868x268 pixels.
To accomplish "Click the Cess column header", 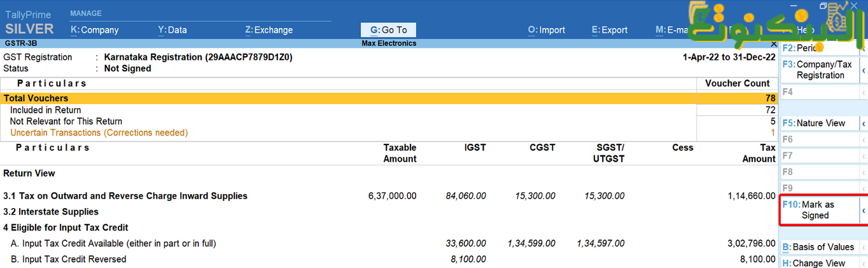I will coord(683,147).
